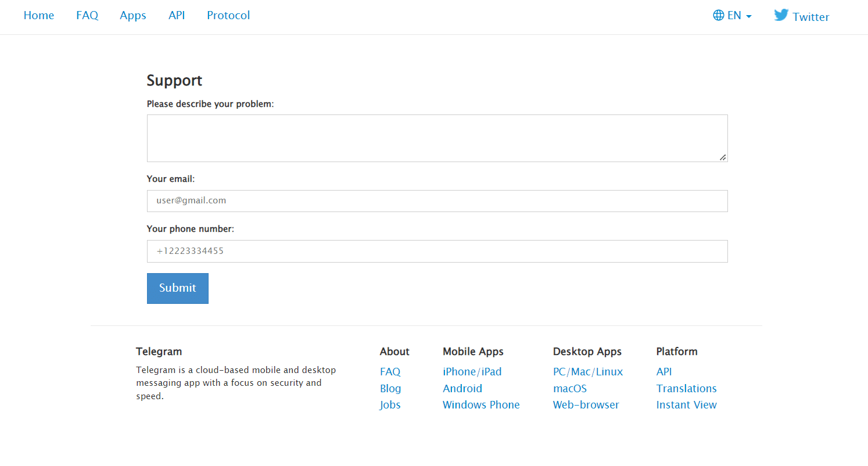Click the Telegram footer heading

pyautogui.click(x=159, y=352)
